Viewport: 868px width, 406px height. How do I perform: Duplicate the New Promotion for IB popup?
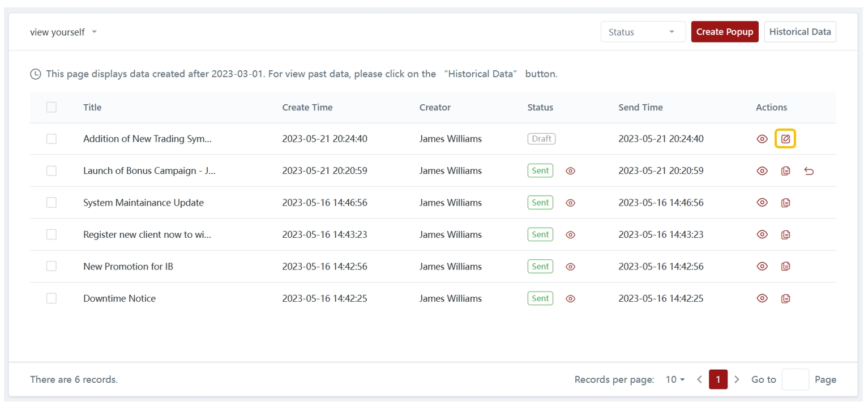[785, 266]
